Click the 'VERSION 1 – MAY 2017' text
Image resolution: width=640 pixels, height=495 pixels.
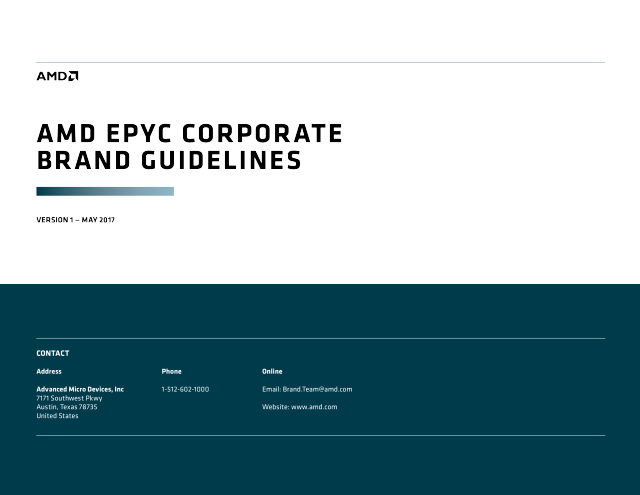[76, 220]
